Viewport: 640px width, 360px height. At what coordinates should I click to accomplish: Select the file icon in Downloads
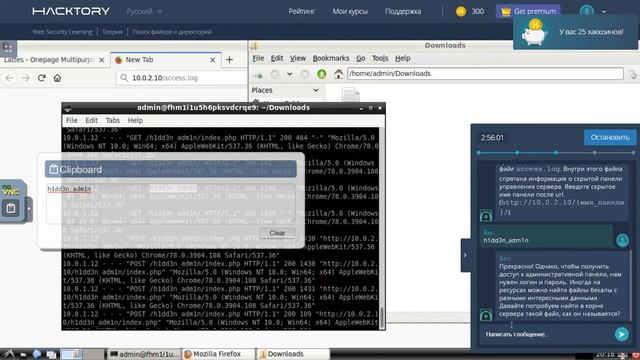pos(351,95)
